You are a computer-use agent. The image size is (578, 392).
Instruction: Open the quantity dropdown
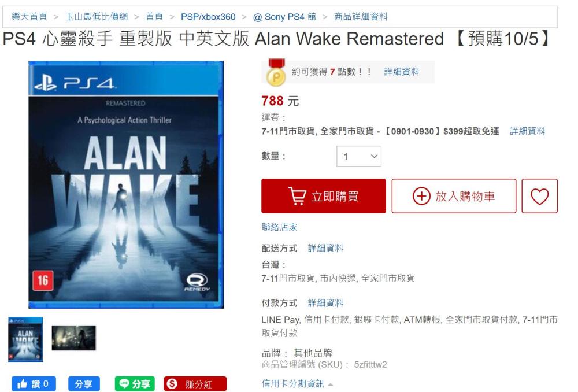[359, 156]
